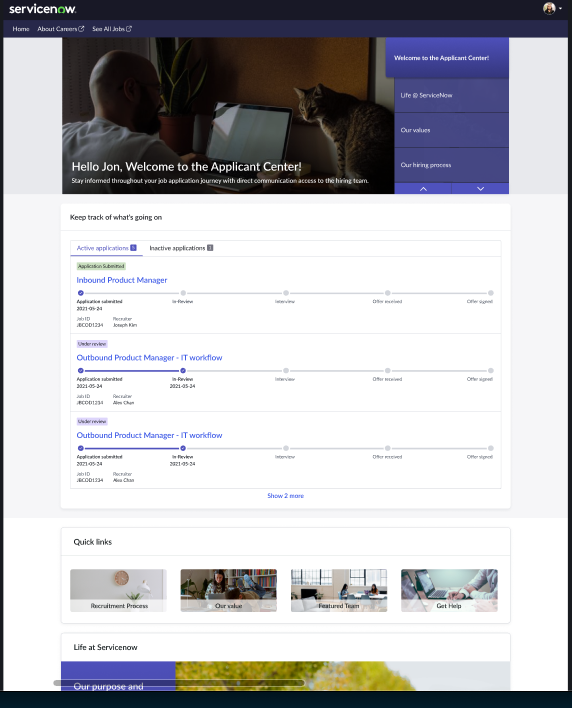
Task: Click the In-Review step dot for Inbound Product Manager
Action: 183,293
